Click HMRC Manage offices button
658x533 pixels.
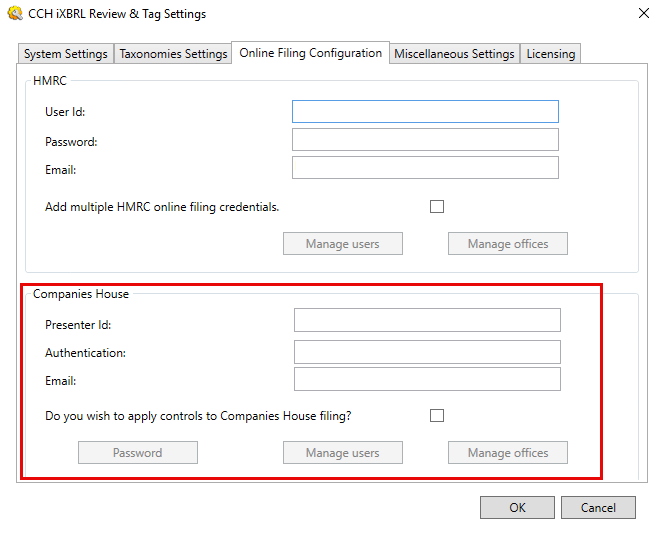coord(508,243)
